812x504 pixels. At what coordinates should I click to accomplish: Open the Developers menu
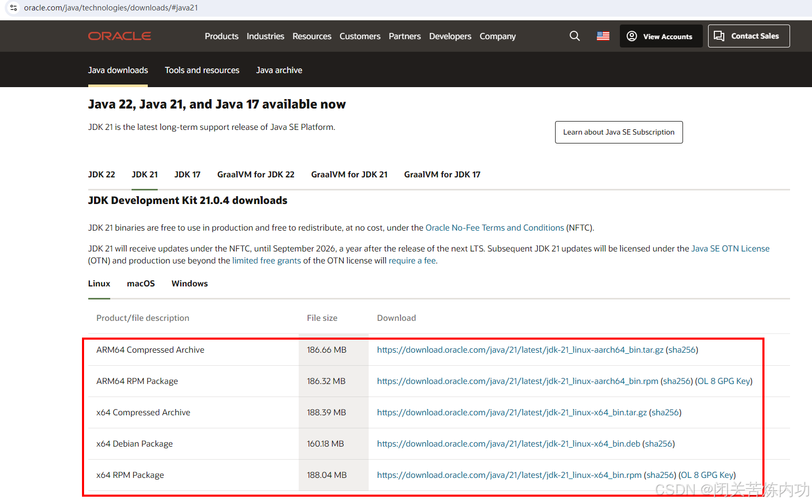click(450, 36)
